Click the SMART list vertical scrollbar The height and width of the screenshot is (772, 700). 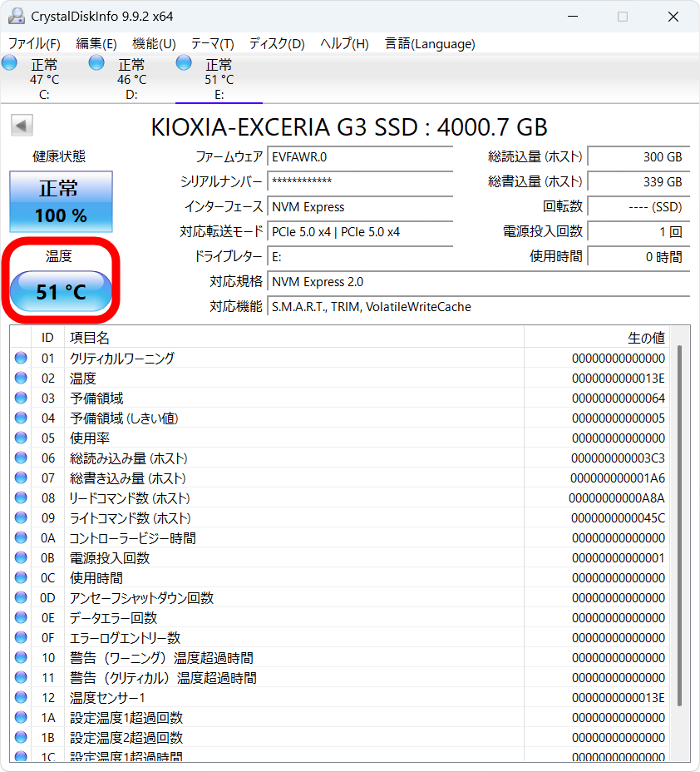tap(680, 526)
